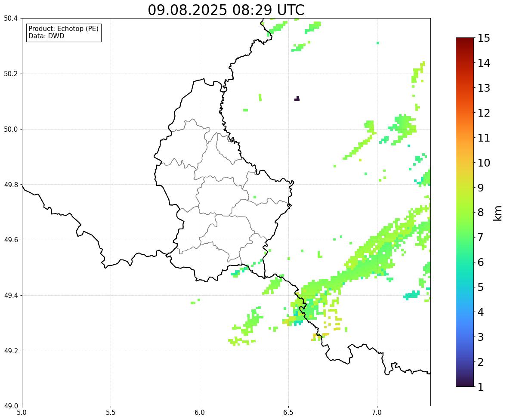Click colorbar tick label 12
The width and height of the screenshot is (507, 420).
click(x=484, y=113)
